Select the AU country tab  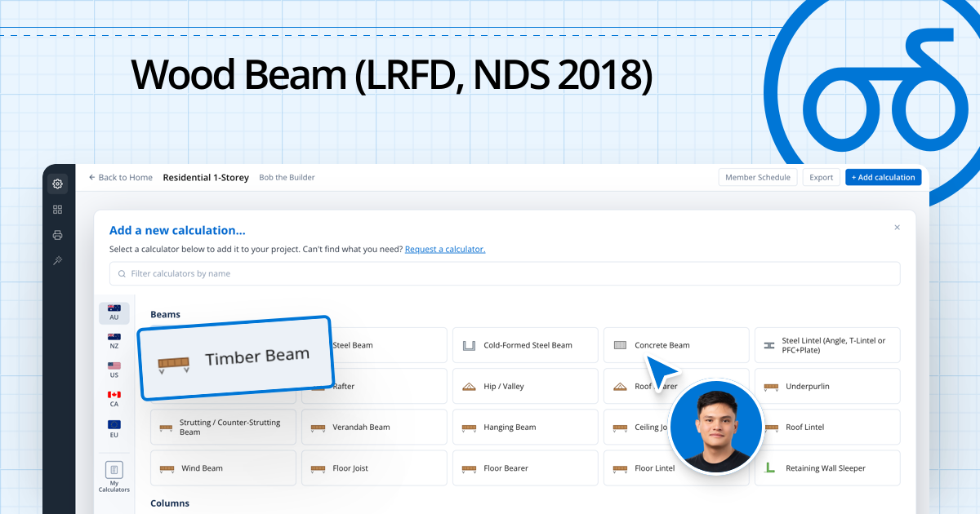tap(114, 312)
